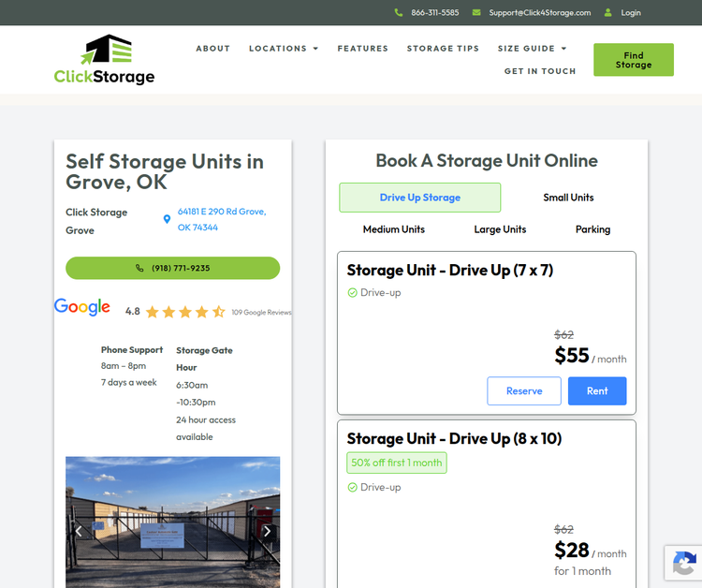Click the map pin location icon
The image size is (702, 588).
[167, 219]
